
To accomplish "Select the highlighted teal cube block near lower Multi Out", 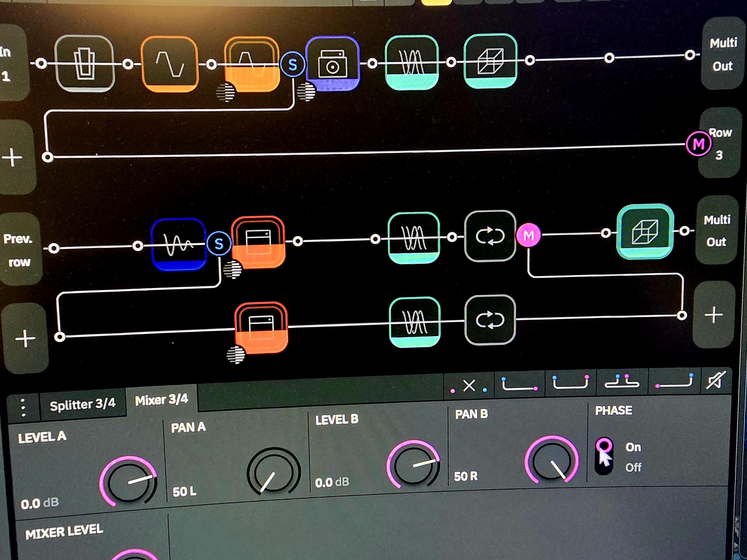I will tap(645, 232).
